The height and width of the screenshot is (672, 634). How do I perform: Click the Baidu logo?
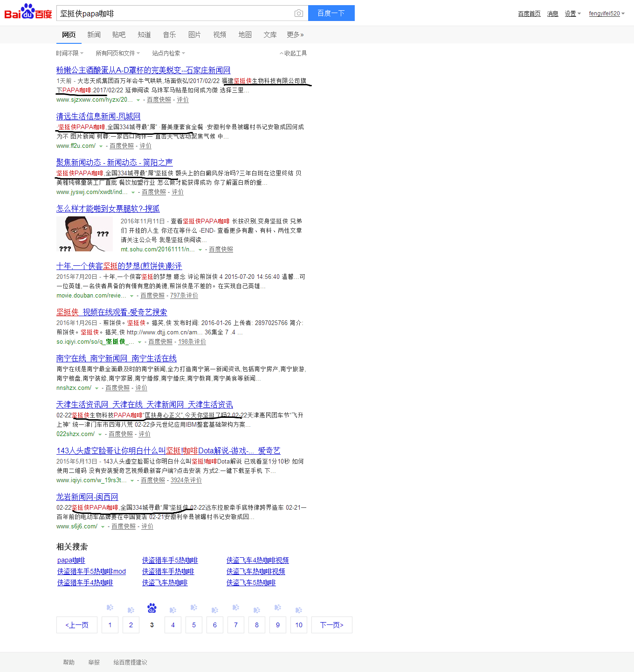[28, 12]
